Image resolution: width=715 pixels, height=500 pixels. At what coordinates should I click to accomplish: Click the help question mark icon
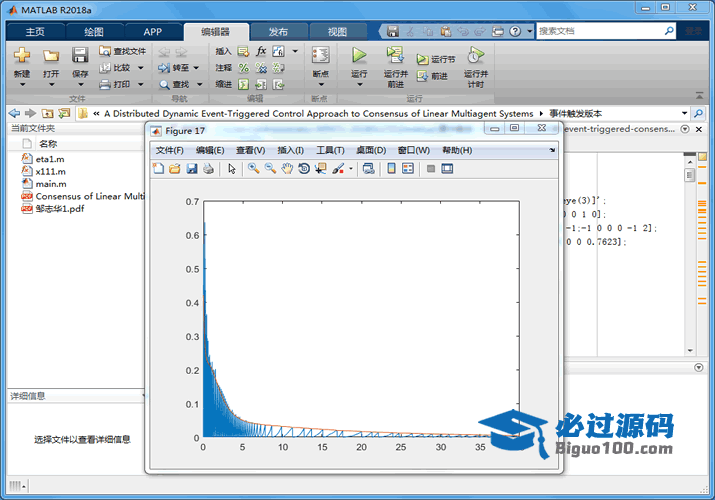tap(515, 31)
